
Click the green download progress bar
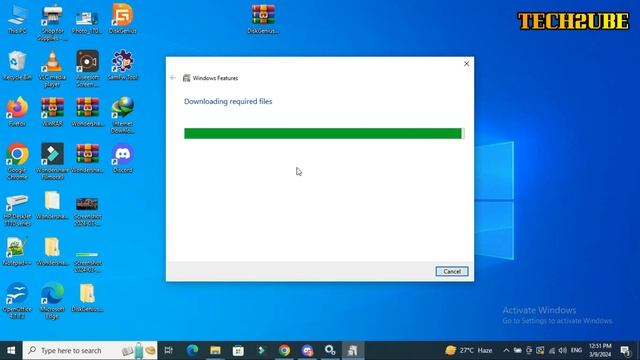click(324, 133)
